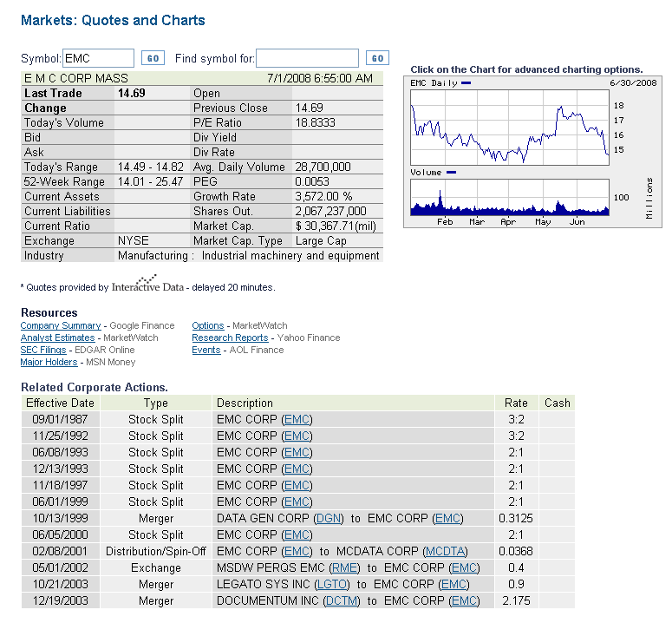The height and width of the screenshot is (636, 672).
Task: Click the Previous Close value 14.69
Action: [x=309, y=108]
